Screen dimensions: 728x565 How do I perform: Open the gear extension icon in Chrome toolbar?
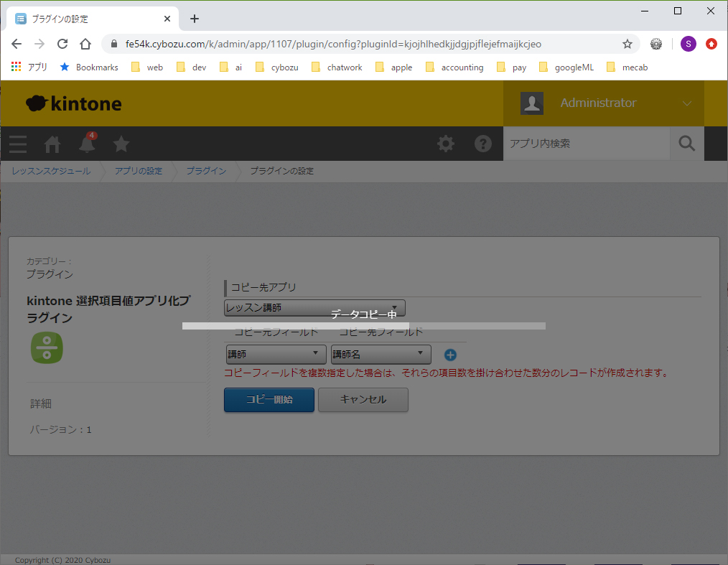(656, 44)
